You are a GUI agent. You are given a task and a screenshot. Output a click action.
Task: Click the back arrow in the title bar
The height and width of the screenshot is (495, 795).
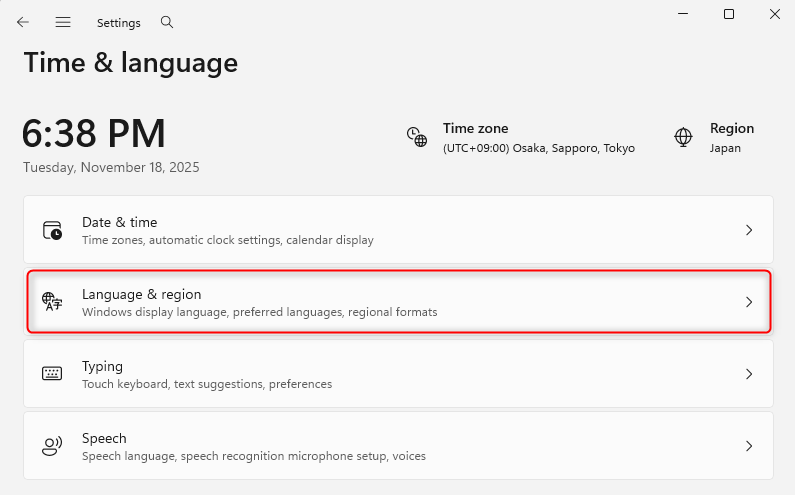pyautogui.click(x=23, y=22)
